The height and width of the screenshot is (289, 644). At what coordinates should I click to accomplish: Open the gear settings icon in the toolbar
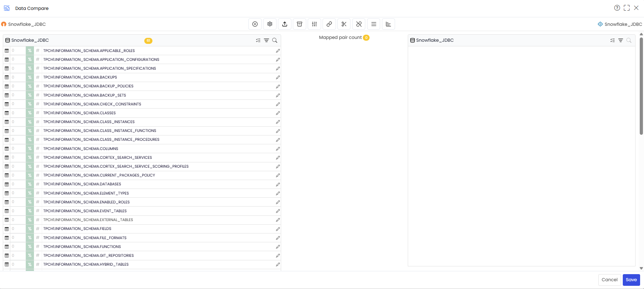tap(270, 24)
